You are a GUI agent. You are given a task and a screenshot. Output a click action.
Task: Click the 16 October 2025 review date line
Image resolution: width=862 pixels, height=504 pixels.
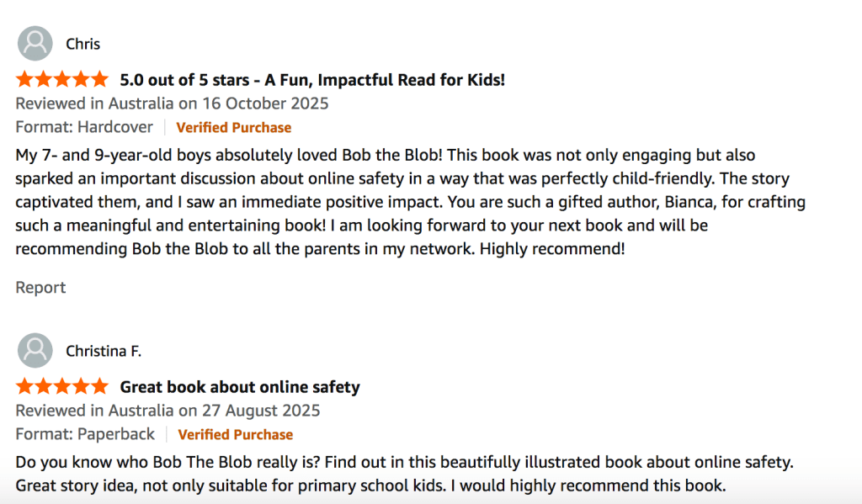pos(172,103)
